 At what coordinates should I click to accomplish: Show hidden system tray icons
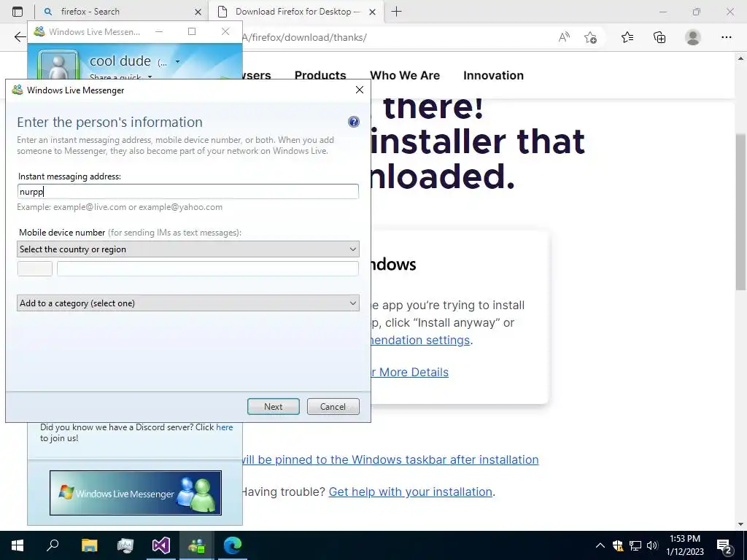600,545
